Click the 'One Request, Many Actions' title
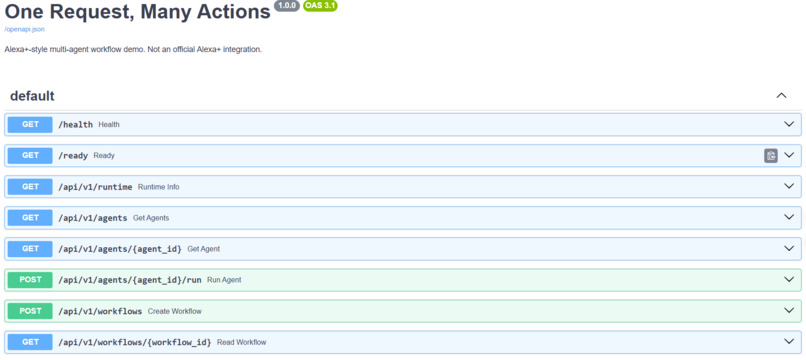 (x=137, y=11)
